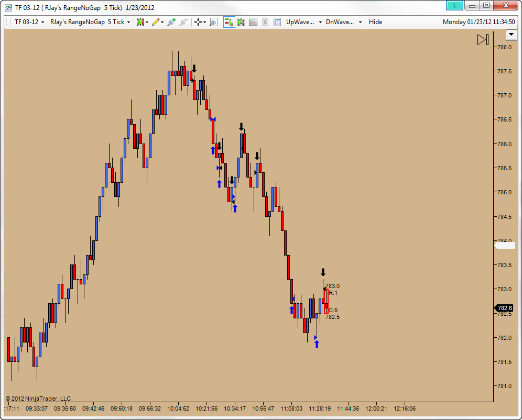Expand the drawing tools dropdown arrow
The height and width of the screenshot is (420, 522).
point(162,23)
